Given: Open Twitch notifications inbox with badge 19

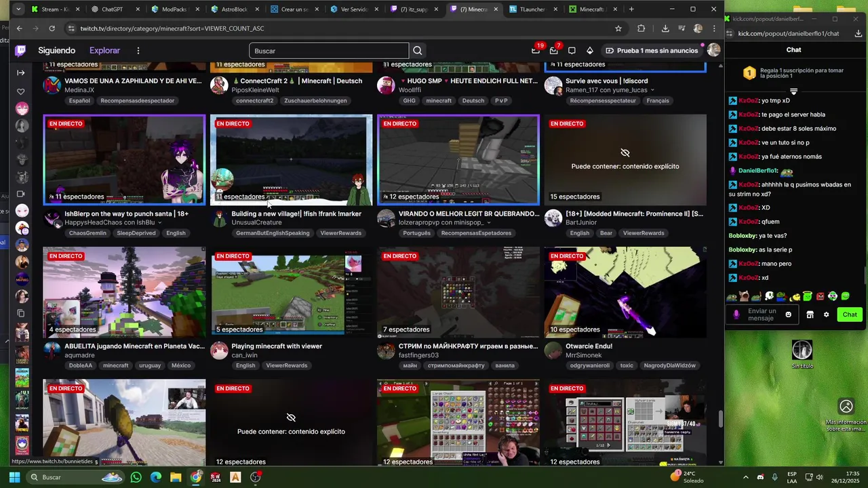Looking at the screenshot, I should pos(536,51).
